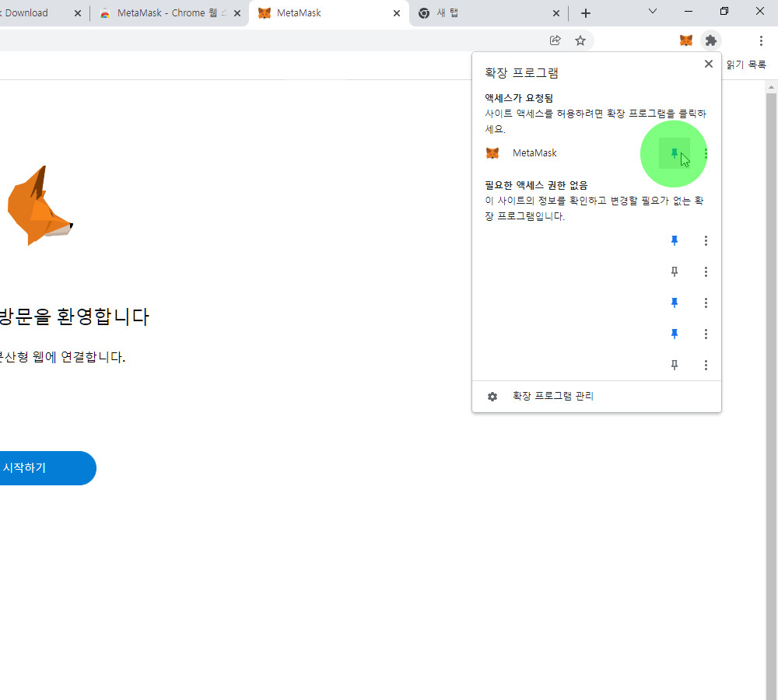Viewport: 778px width, 700px height.
Task: Pin the grayed-out extension at the bottom
Action: pos(674,365)
